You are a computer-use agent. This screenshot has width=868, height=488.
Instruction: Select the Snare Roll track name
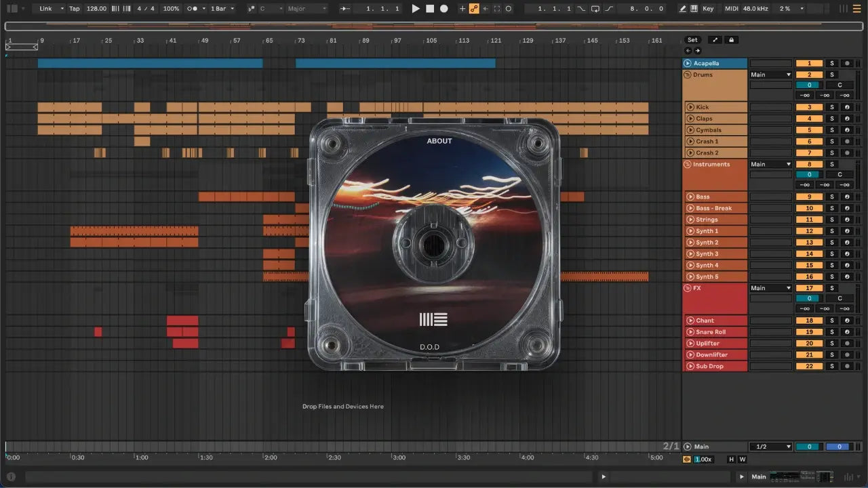pos(711,332)
